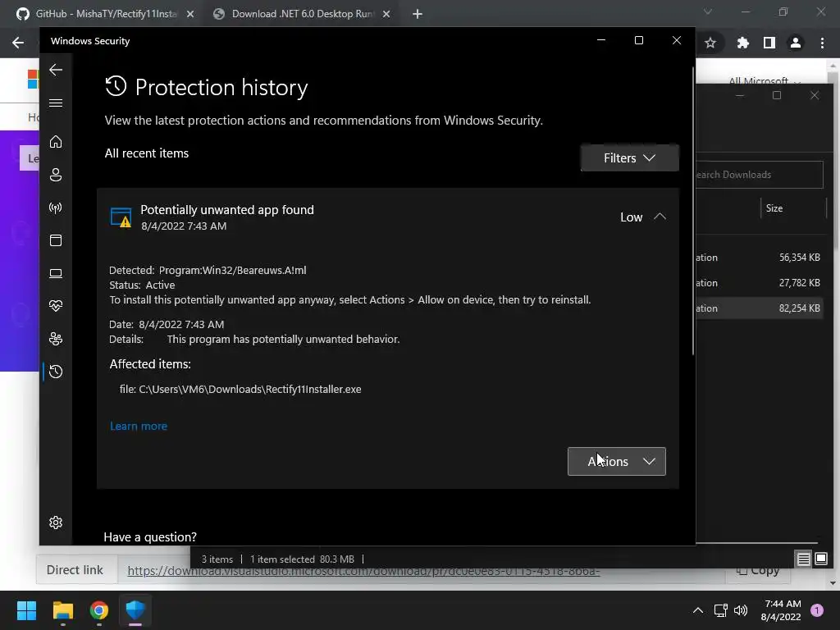Viewport: 840px width, 630px height.
Task: Open Family options sidebar icon
Action: [x=56, y=339]
